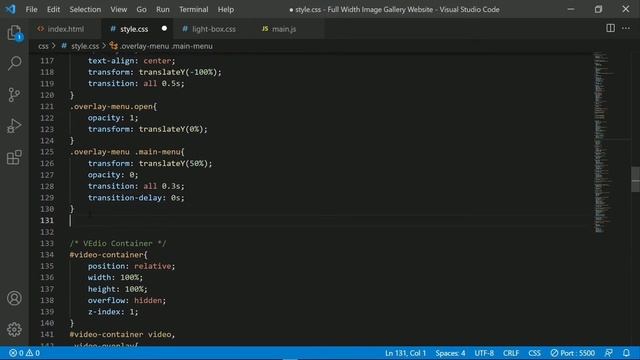This screenshot has width=640, height=360.
Task: Click the text '#video-container{'
Action: [x=109, y=255]
